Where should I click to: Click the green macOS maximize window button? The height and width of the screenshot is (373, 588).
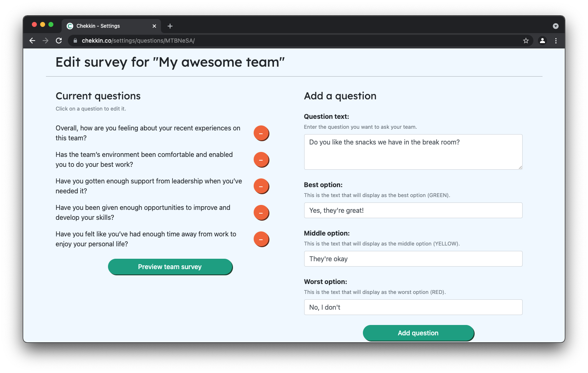coord(51,24)
